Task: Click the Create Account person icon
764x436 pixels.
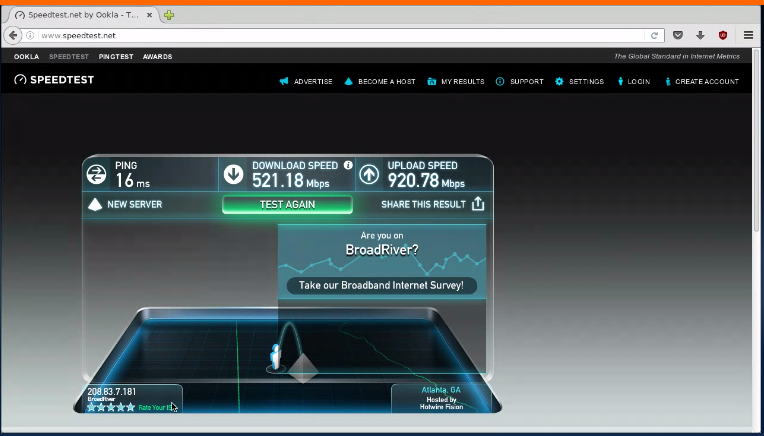Action: coord(668,81)
